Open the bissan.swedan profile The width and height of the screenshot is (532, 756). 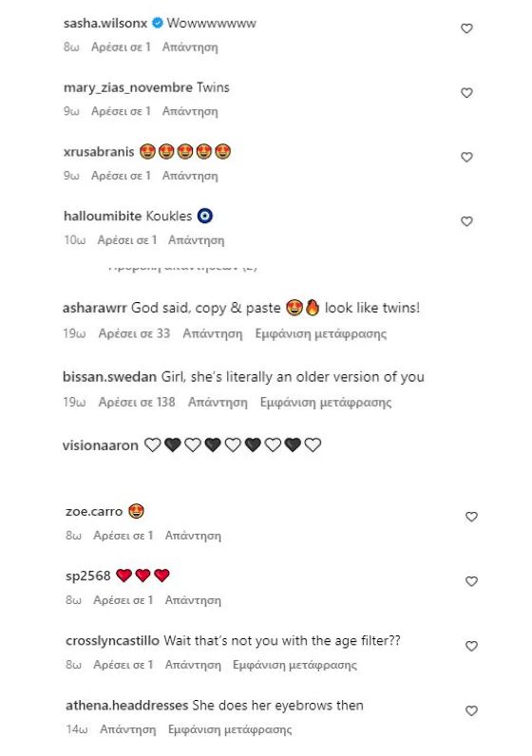click(x=109, y=376)
